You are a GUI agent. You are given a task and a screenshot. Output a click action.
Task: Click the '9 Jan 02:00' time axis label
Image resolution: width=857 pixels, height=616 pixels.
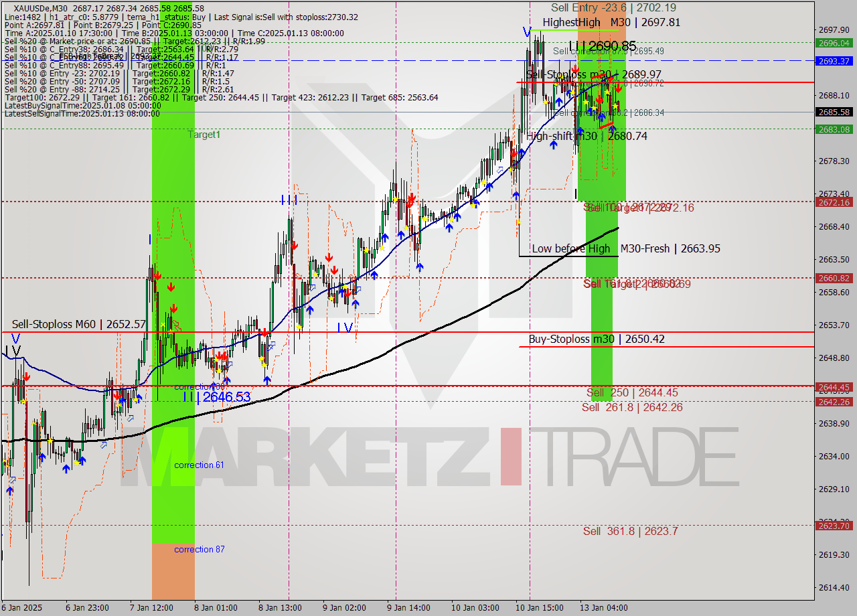(343, 608)
